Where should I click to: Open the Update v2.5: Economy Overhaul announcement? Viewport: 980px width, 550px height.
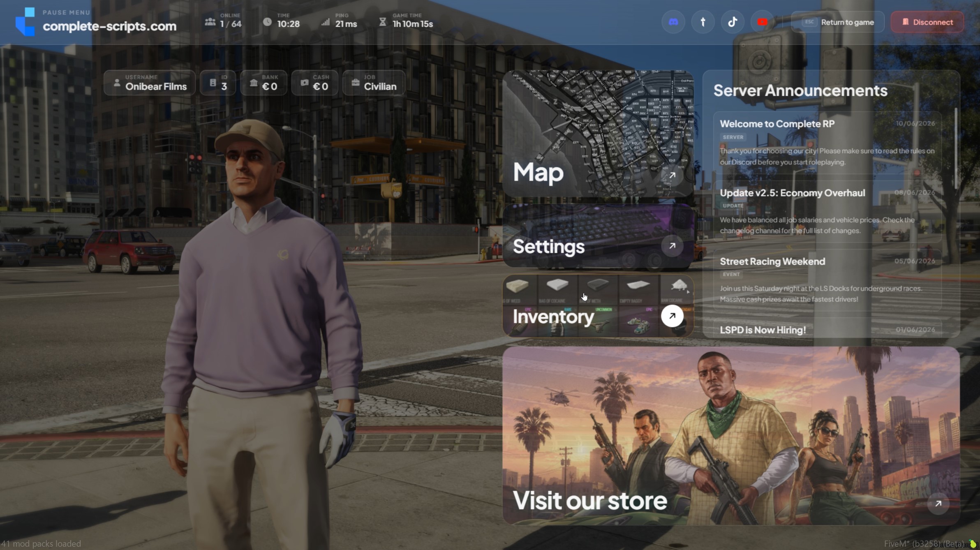click(x=827, y=211)
